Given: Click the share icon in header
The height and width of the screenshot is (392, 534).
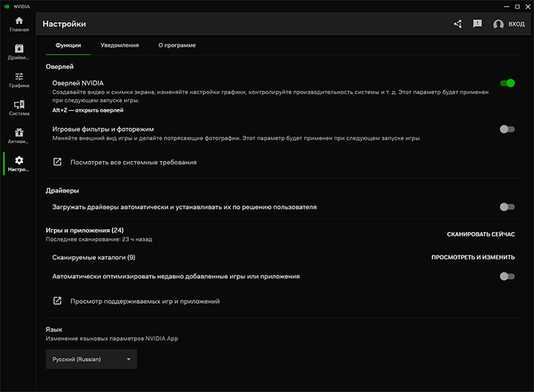Looking at the screenshot, I should pyautogui.click(x=458, y=24).
